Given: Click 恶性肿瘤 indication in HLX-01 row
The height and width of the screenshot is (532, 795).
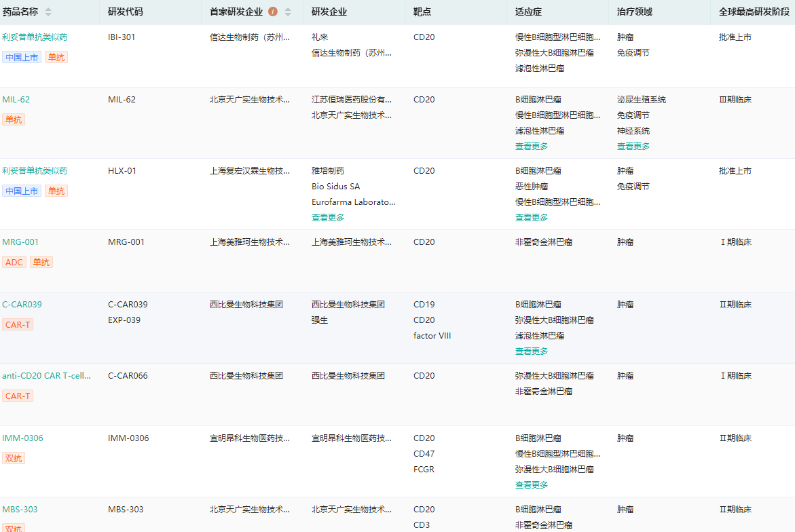Looking at the screenshot, I should pyautogui.click(x=532, y=187).
